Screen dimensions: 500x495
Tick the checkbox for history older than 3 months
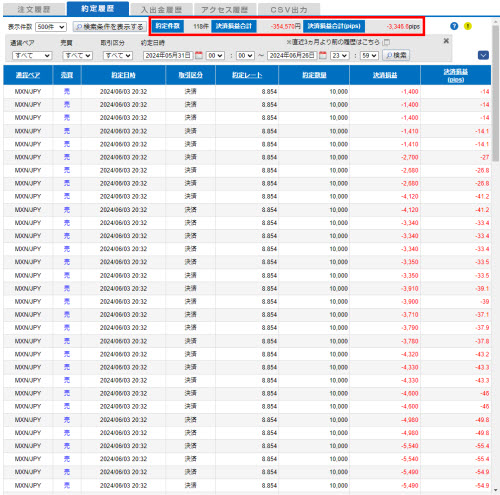pyautogui.click(x=386, y=42)
